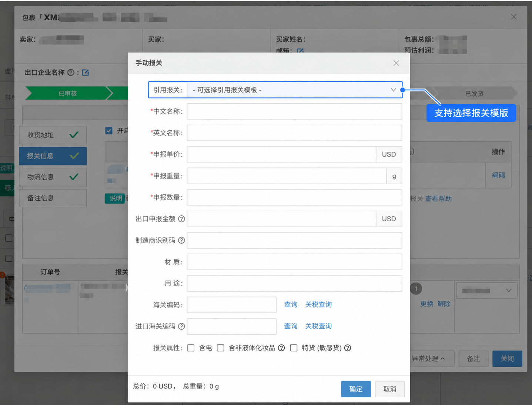
Task: Show help for 含非液体化妆品
Action: pyautogui.click(x=281, y=348)
